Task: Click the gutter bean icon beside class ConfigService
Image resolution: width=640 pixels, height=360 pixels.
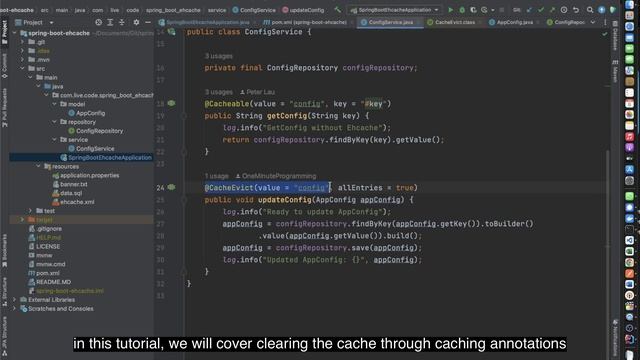Action: click(x=171, y=31)
